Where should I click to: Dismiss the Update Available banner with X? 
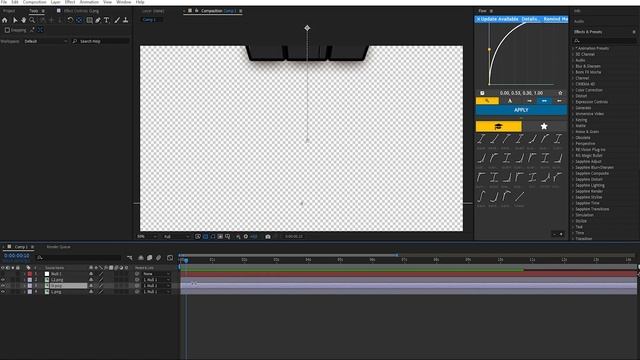point(478,19)
